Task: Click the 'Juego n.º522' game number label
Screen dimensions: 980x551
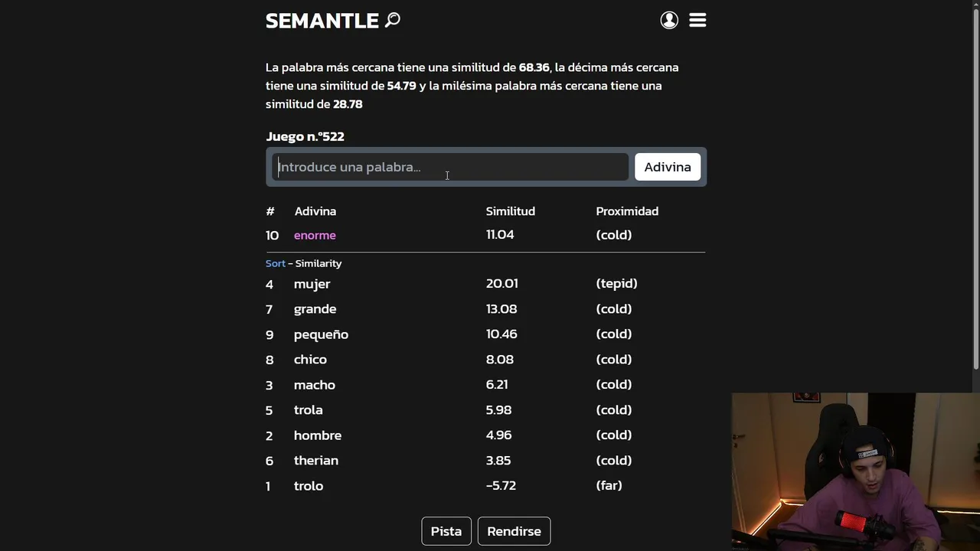Action: click(x=305, y=136)
